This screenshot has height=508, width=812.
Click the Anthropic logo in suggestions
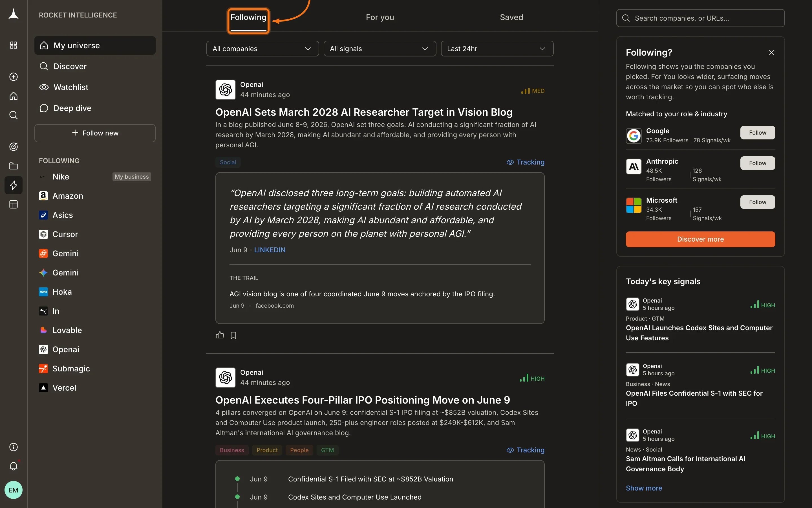coord(634,166)
